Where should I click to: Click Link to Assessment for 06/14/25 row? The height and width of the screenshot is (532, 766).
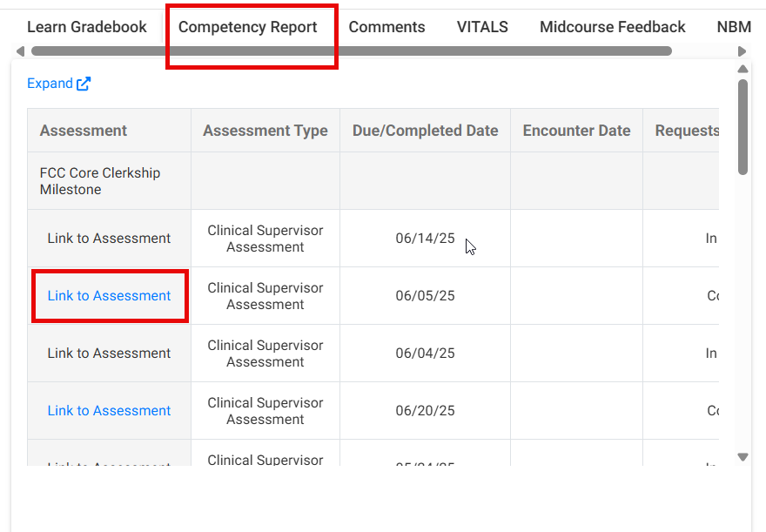[x=109, y=238]
